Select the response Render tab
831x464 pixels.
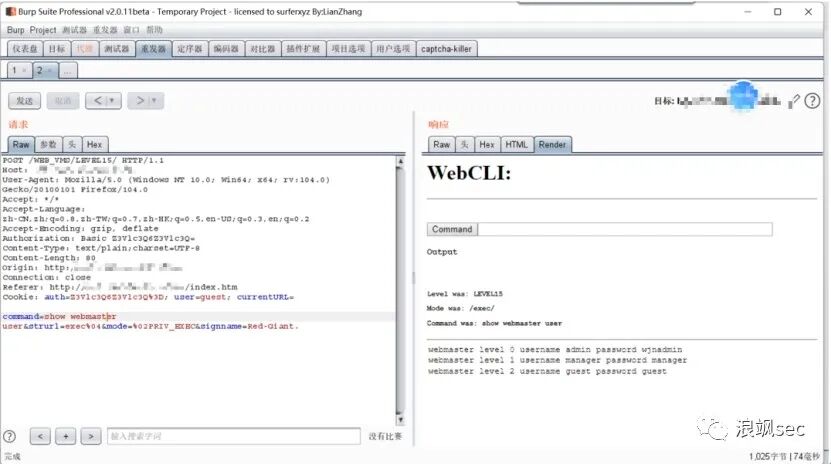pos(552,145)
